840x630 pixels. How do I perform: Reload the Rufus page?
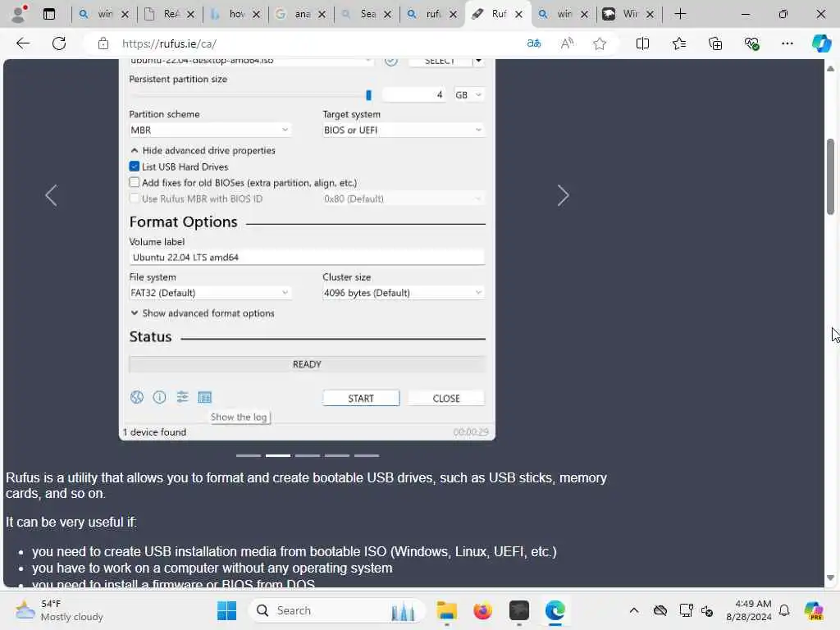click(x=59, y=43)
